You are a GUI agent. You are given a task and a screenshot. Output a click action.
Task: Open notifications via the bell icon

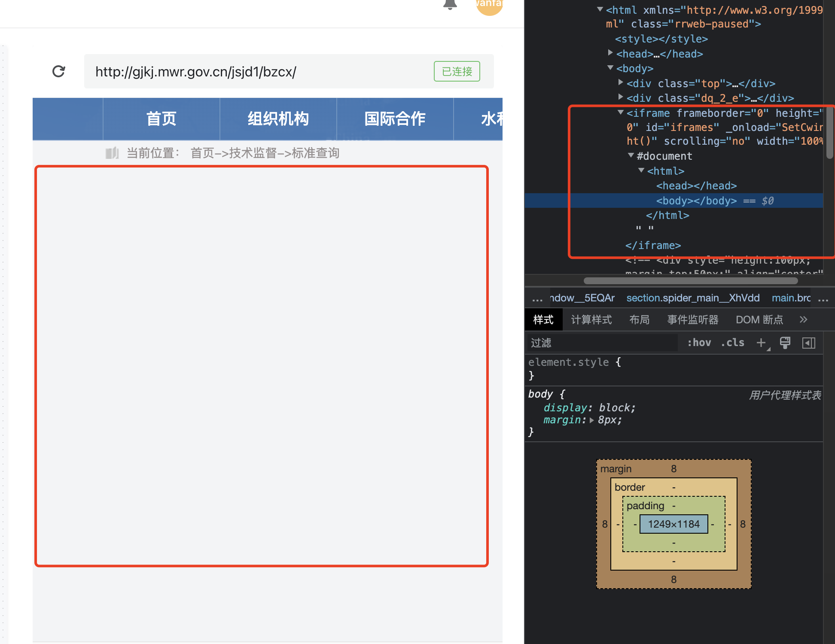coord(450,4)
